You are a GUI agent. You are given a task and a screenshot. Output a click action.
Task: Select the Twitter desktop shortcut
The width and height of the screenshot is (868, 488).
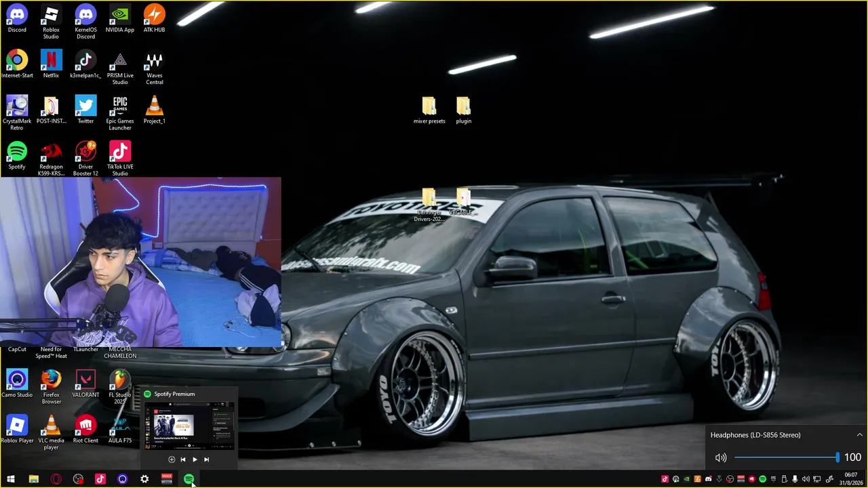[x=85, y=110]
